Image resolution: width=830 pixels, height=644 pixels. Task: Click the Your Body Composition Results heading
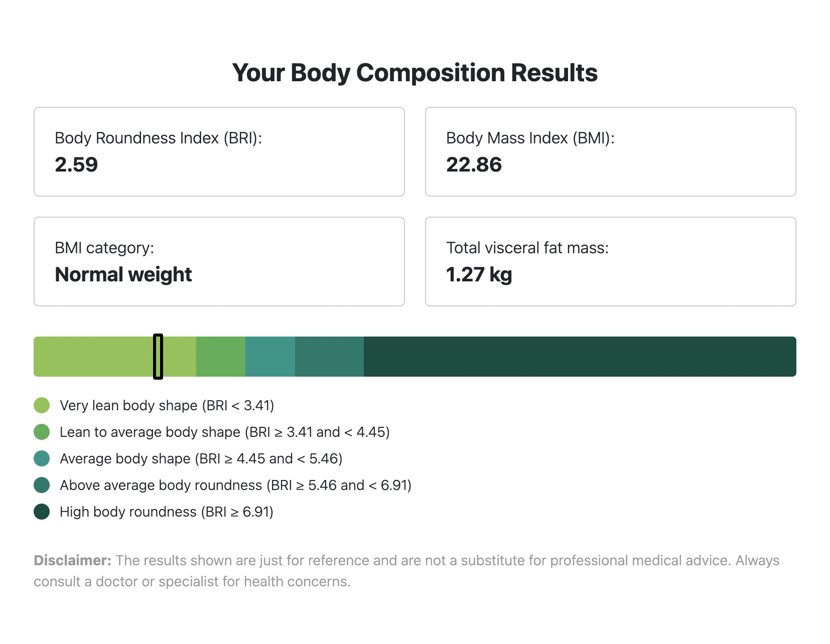point(415,73)
